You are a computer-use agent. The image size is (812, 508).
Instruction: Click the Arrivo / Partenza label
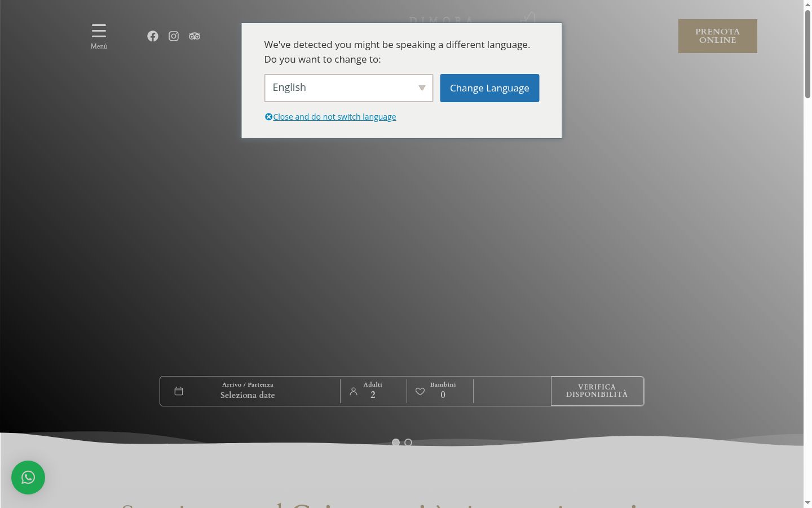click(x=248, y=384)
